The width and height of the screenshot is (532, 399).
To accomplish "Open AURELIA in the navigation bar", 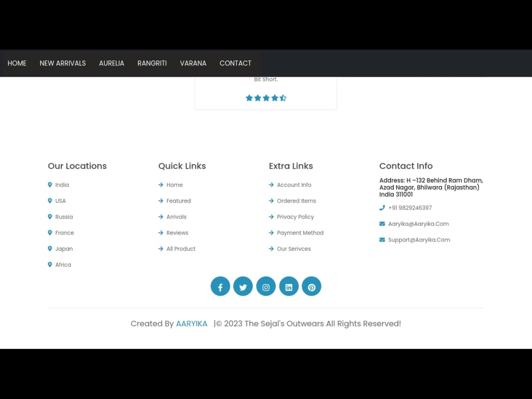I will [x=112, y=63].
